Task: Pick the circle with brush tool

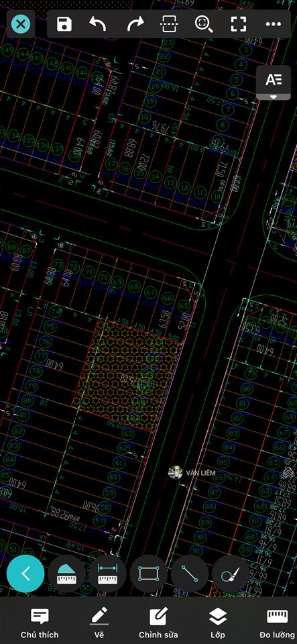Action: (231, 574)
